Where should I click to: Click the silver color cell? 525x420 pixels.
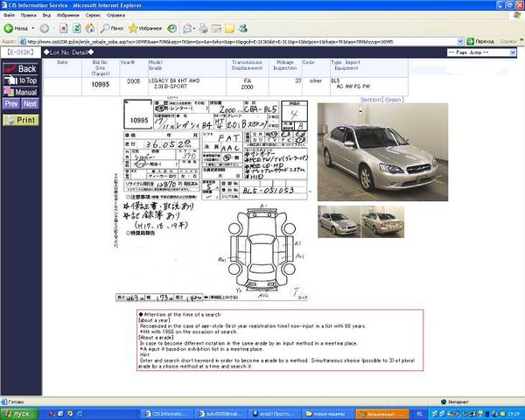click(x=316, y=80)
